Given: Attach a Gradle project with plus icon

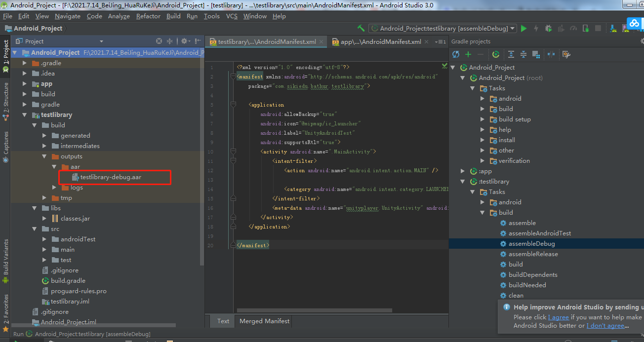Looking at the screenshot, I should coord(468,54).
